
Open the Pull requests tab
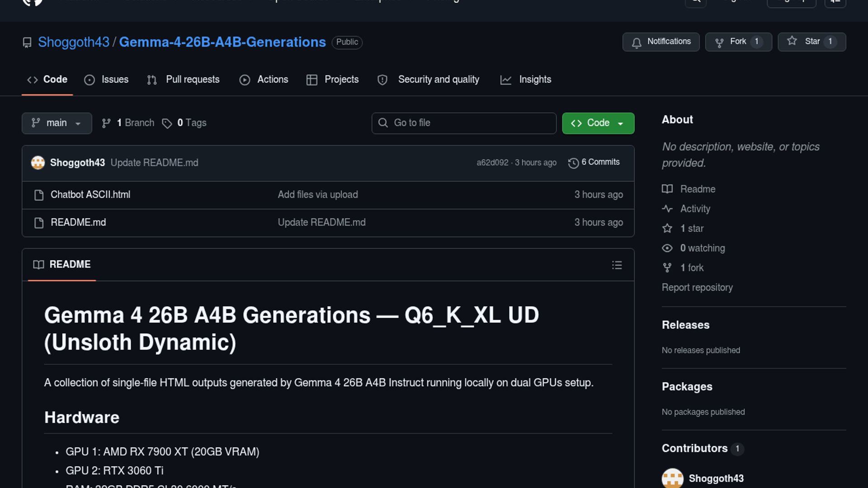[x=184, y=80]
